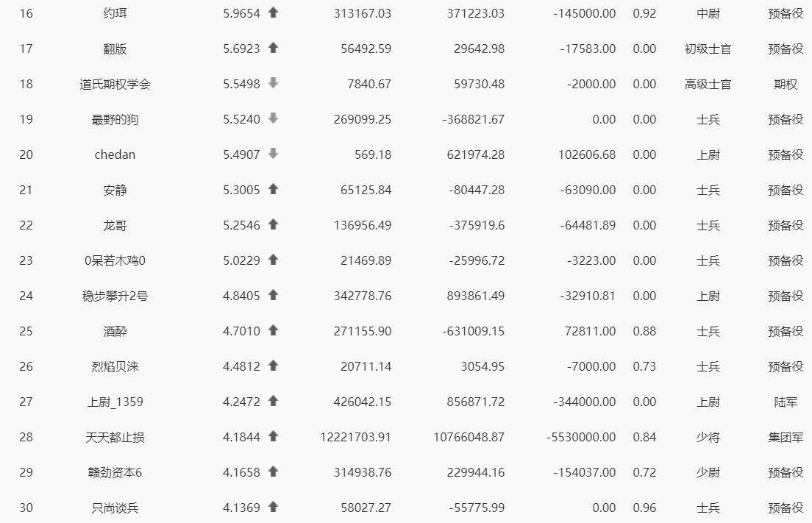Click the up arrow next to 4.1369
Screen dimensions: 812x523
pos(274,507)
